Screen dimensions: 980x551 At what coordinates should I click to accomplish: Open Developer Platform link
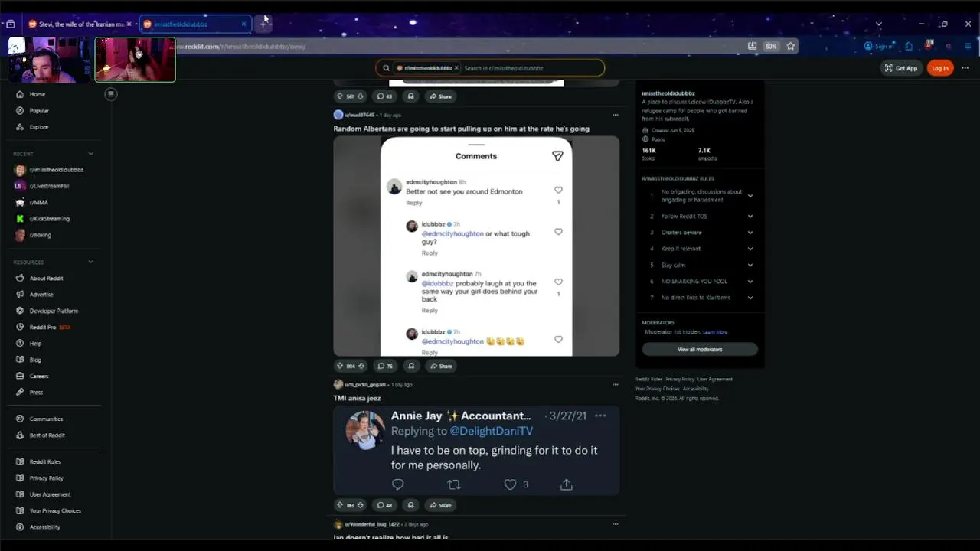tap(54, 311)
